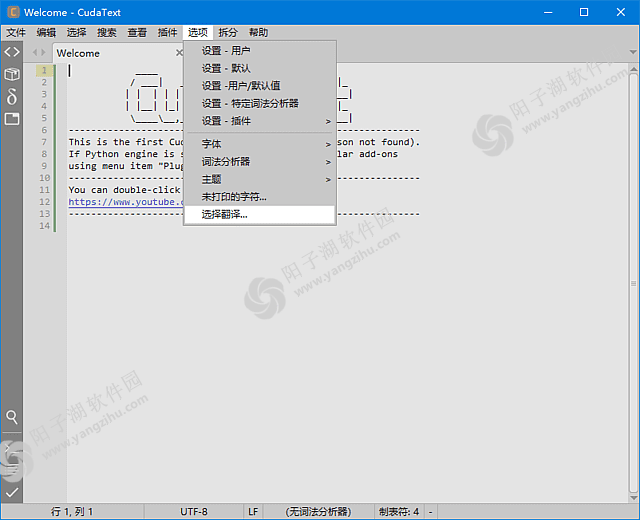Open the 编辑 menu
Image resolution: width=640 pixels, height=520 pixels.
point(46,32)
